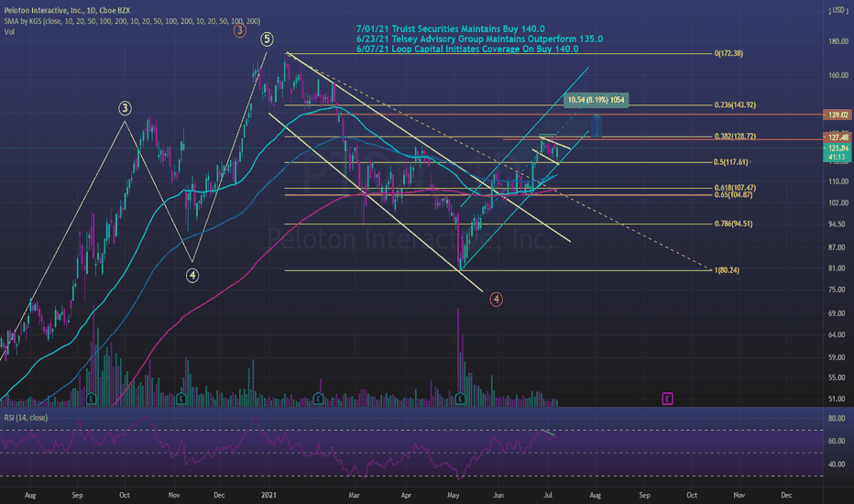Click the RSI 80.00 axis value
Screen dimensions: 854x504
pos(837,419)
